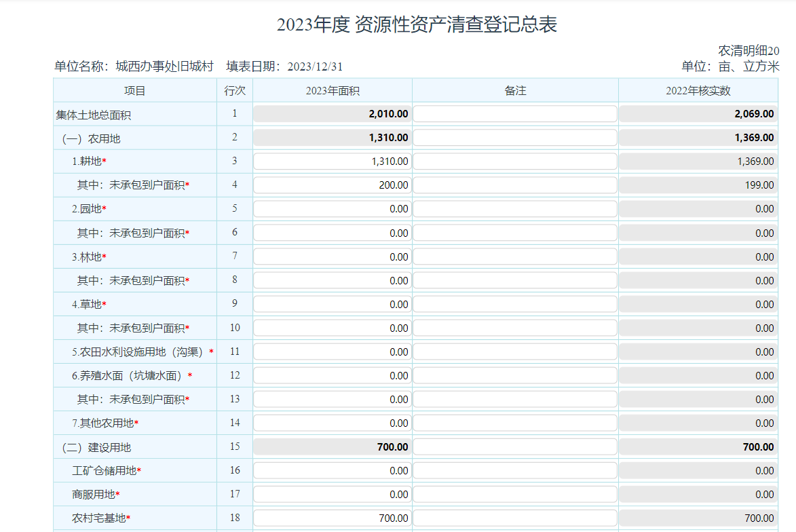This screenshot has height=532, width=796.
Task: Click 2023年面积 field for 农村宅基地
Action: click(333, 518)
